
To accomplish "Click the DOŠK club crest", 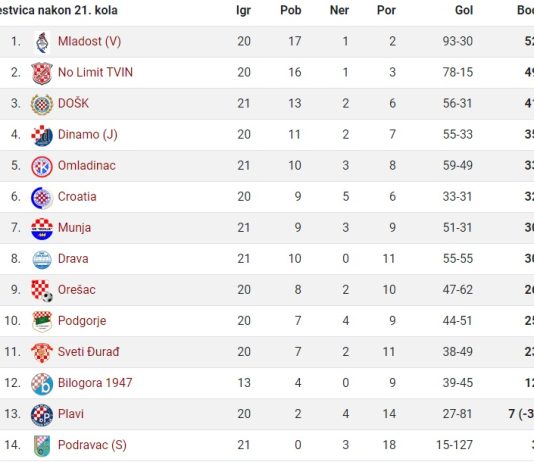I will click(42, 104).
